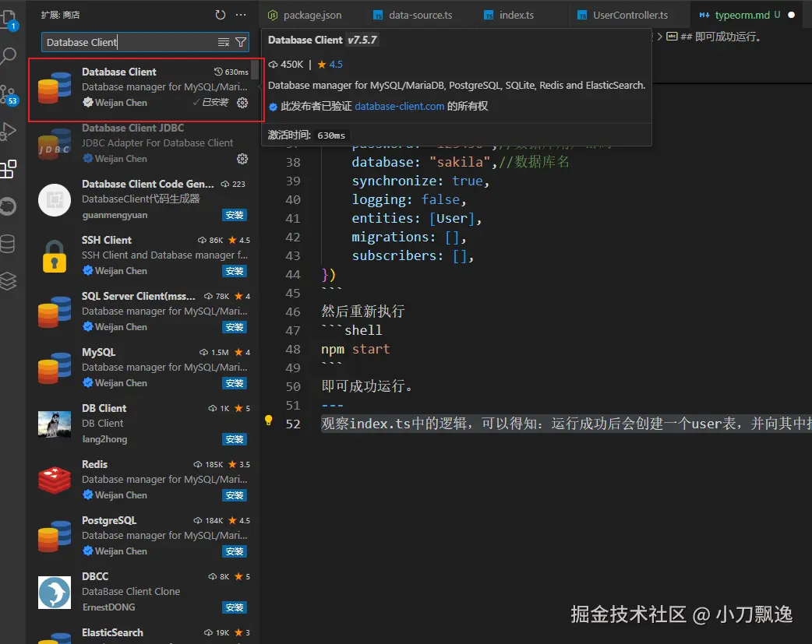The image size is (812, 644).
Task: Click the Redis extension logo
Action: (55, 480)
